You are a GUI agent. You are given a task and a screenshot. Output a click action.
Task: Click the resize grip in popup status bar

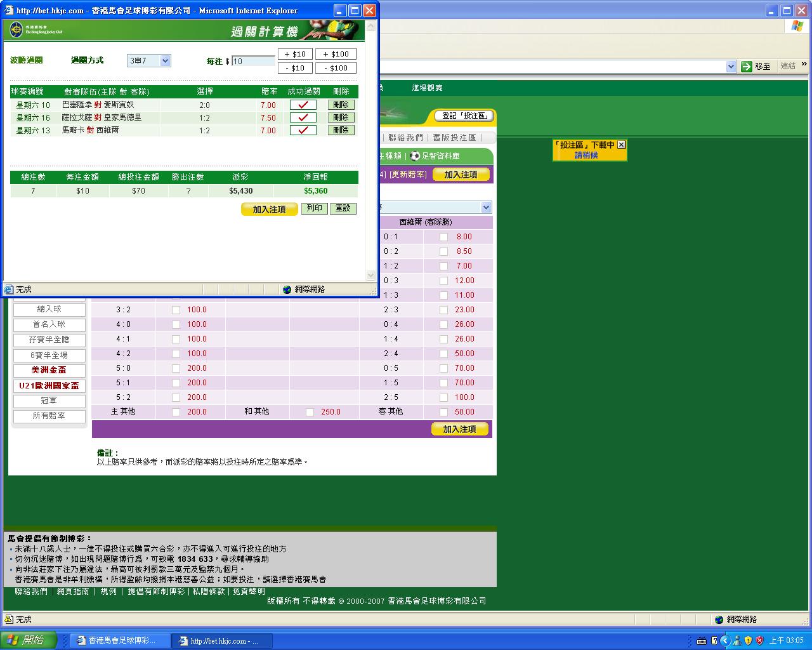[x=374, y=291]
